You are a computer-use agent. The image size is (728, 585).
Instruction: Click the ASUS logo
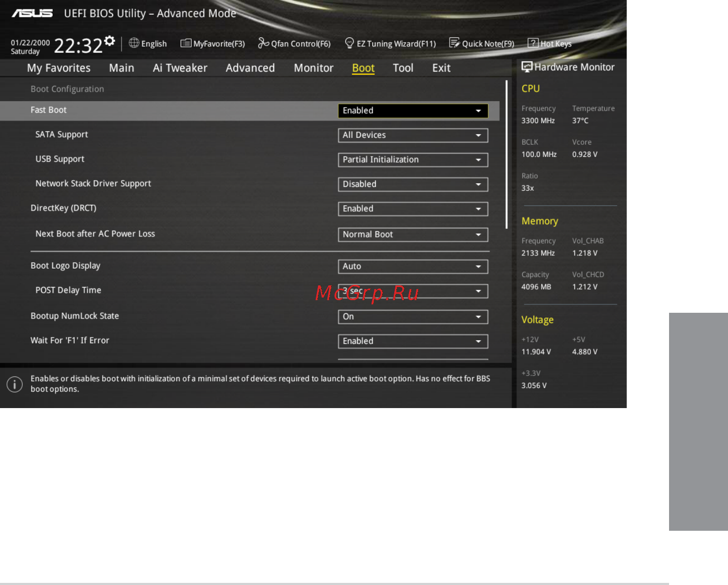click(32, 13)
